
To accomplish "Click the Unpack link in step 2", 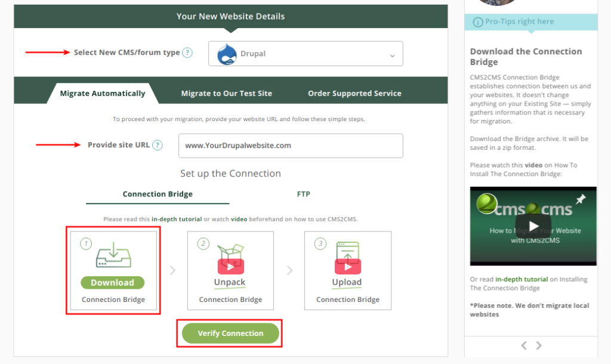I will click(230, 282).
